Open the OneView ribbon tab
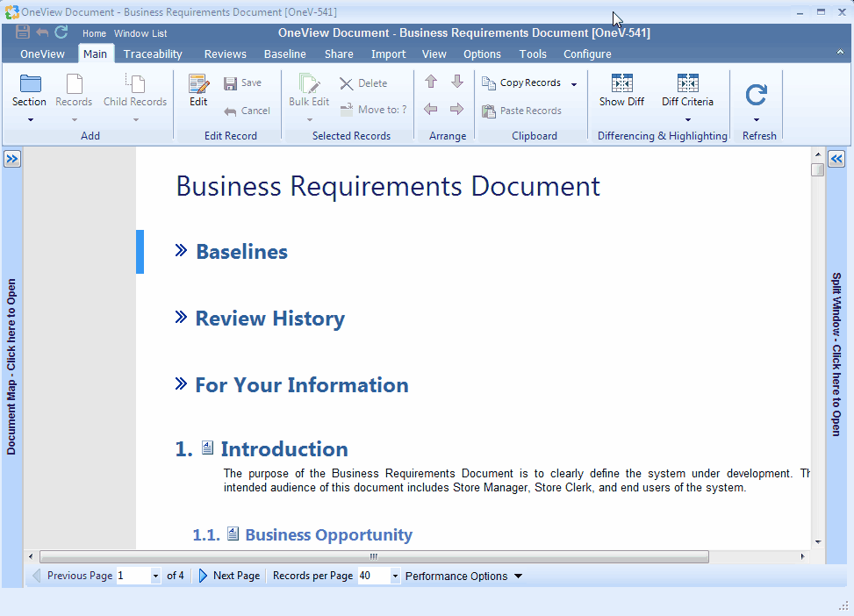This screenshot has width=854, height=616. click(42, 54)
